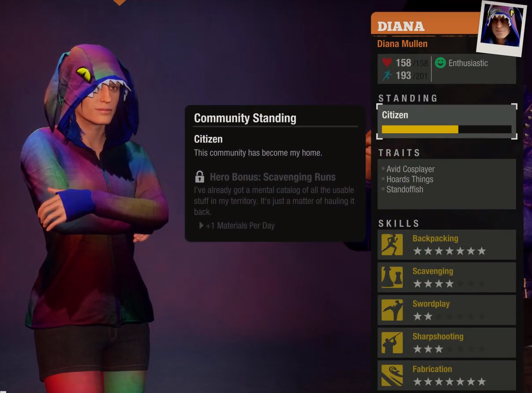The width and height of the screenshot is (532, 393).
Task: Select the Standoffish trait
Action: tap(405, 189)
